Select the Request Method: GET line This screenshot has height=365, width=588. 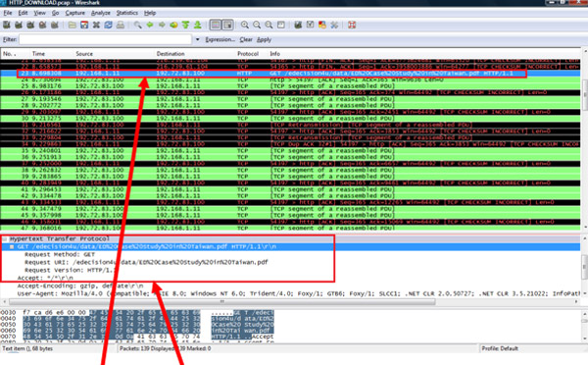60,254
